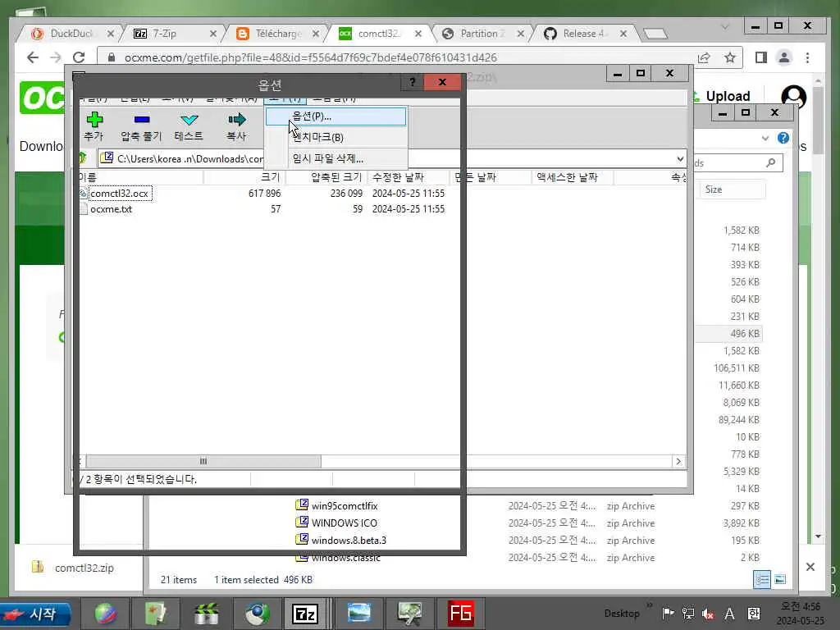The width and height of the screenshot is (840, 630).
Task: Click the globe icon in the taskbar
Action: tap(105, 614)
